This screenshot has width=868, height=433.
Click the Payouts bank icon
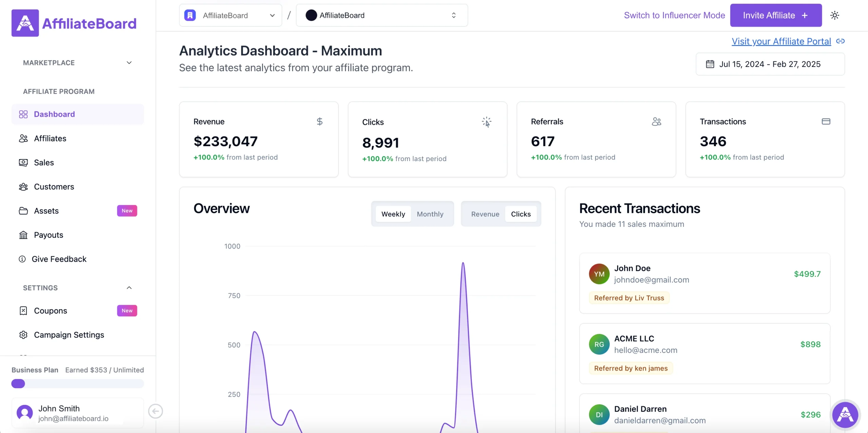[x=23, y=235]
